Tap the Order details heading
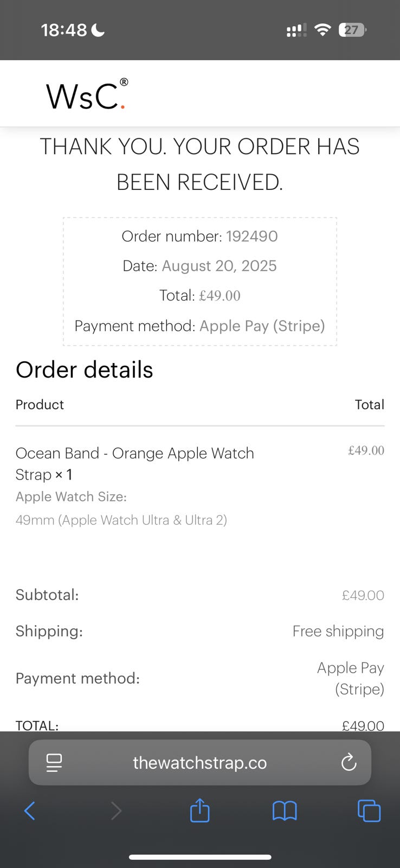 tap(85, 369)
